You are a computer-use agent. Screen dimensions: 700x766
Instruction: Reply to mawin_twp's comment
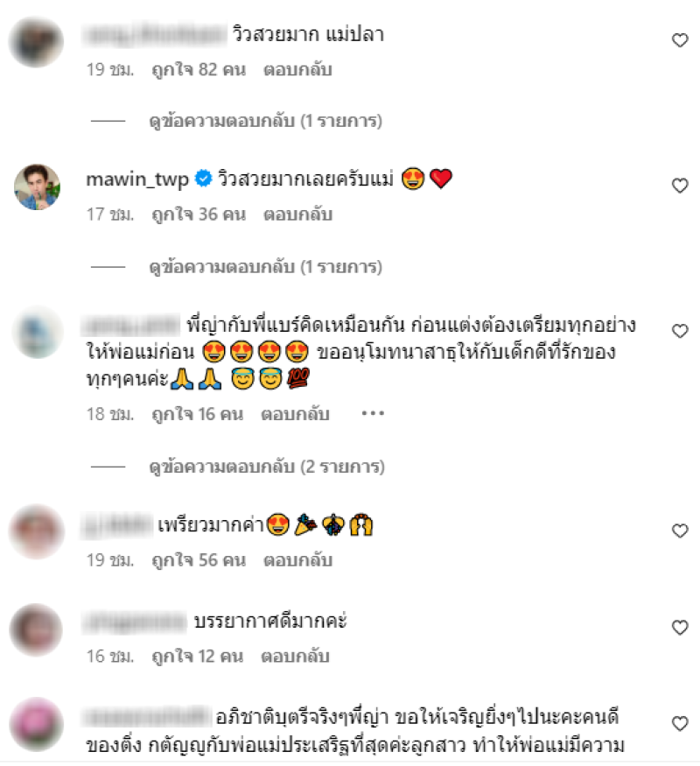[x=297, y=214]
